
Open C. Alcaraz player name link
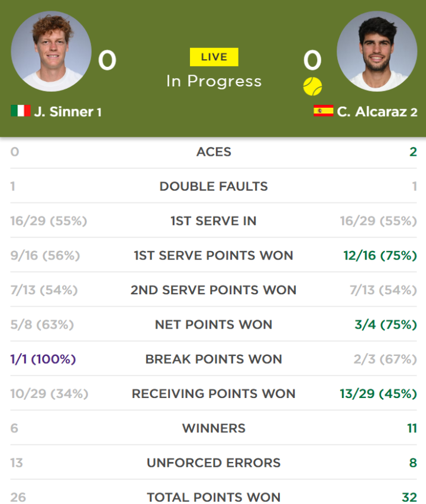(372, 111)
